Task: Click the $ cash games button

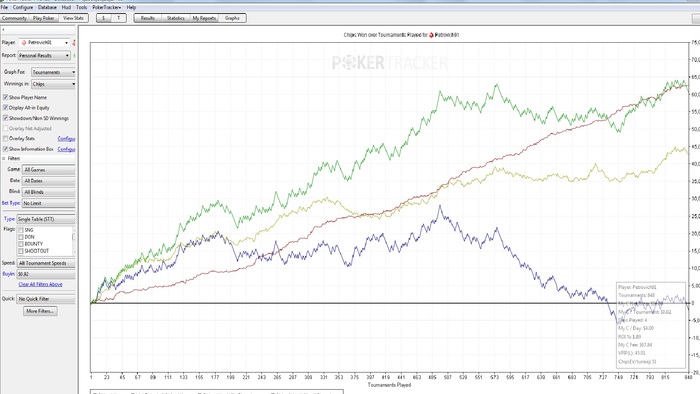Action: pyautogui.click(x=104, y=18)
